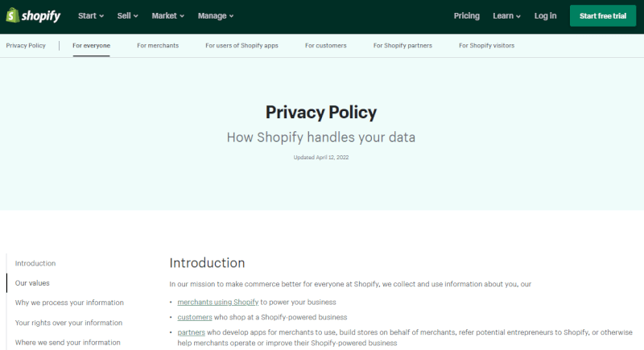Click the Start free trial button

tap(602, 15)
